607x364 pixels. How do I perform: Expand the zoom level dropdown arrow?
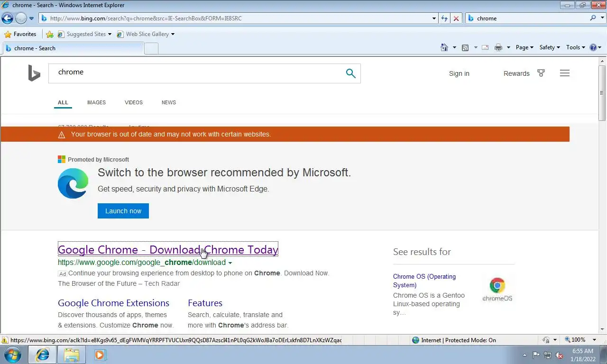(x=595, y=340)
